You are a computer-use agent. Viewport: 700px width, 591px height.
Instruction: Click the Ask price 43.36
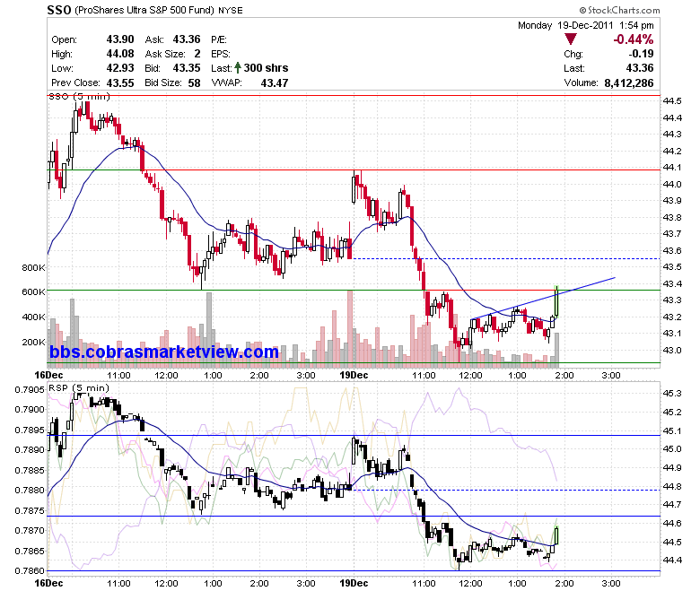click(187, 39)
